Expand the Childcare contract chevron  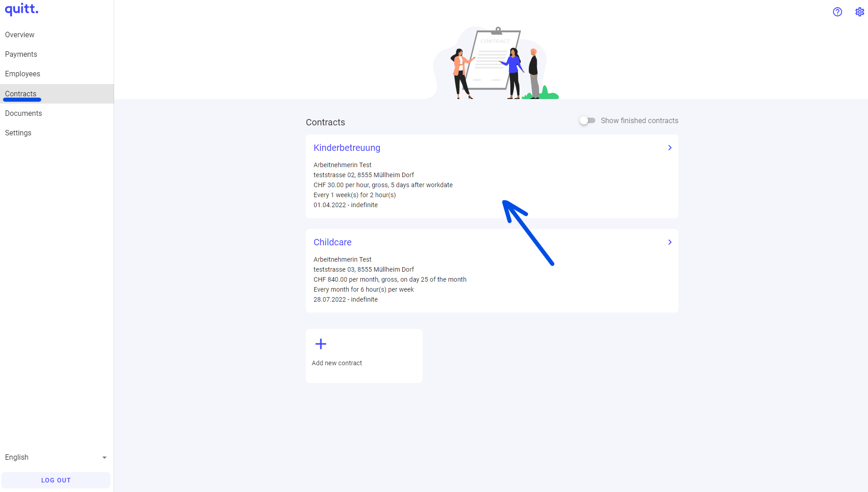669,243
